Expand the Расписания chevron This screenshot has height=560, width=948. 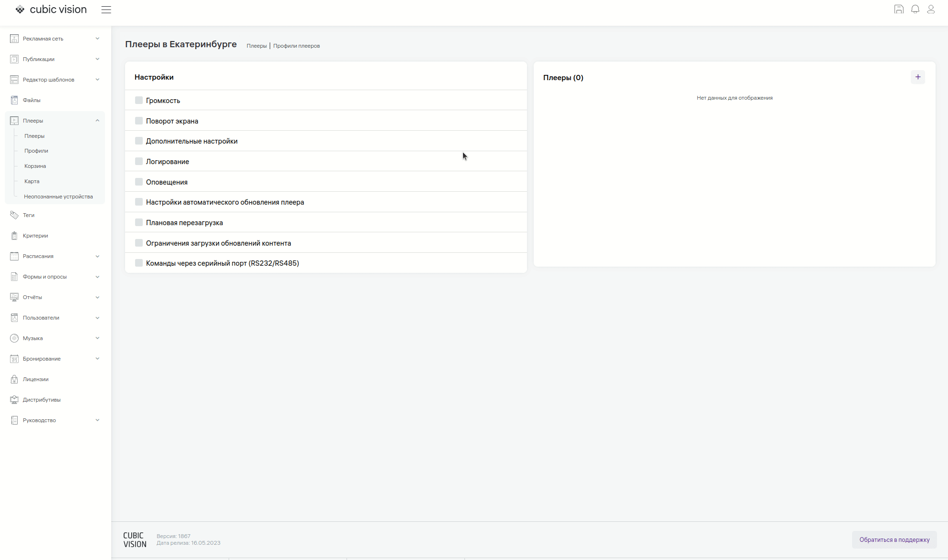click(x=97, y=256)
